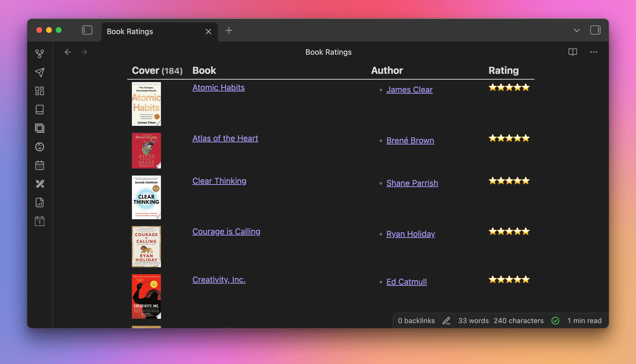Open the Clear Thinking link
This screenshot has width=636, height=364.
click(219, 181)
